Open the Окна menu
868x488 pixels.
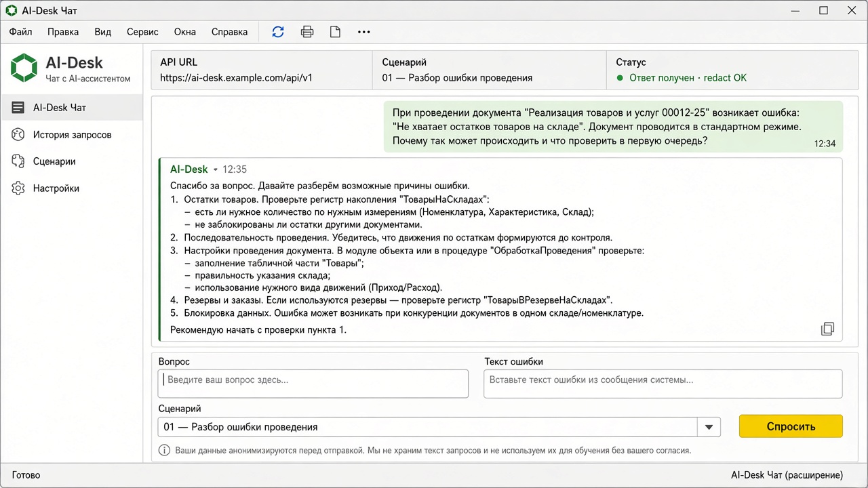click(184, 32)
